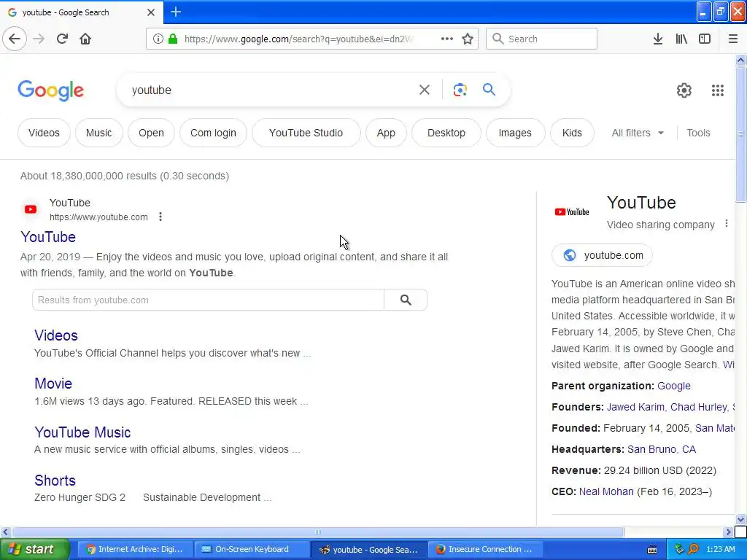This screenshot has width=747, height=560.
Task: Select the Videos filter chip
Action: (x=44, y=133)
